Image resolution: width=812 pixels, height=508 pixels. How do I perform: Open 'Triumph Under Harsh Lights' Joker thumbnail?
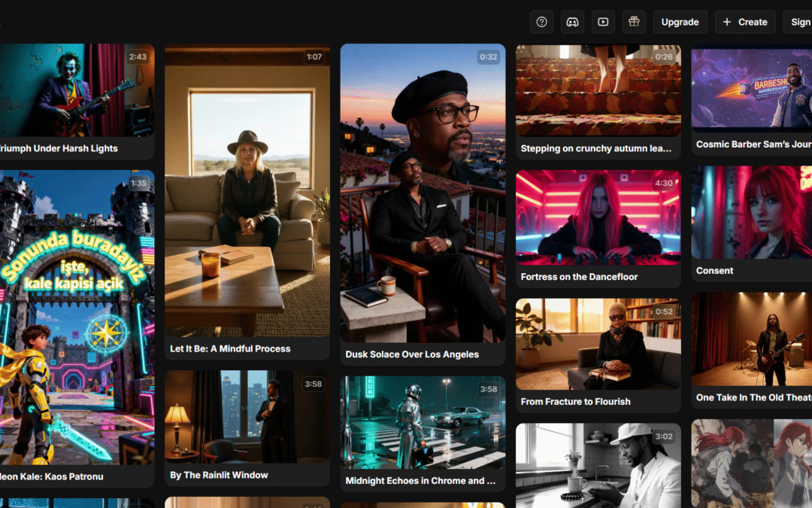[77, 90]
